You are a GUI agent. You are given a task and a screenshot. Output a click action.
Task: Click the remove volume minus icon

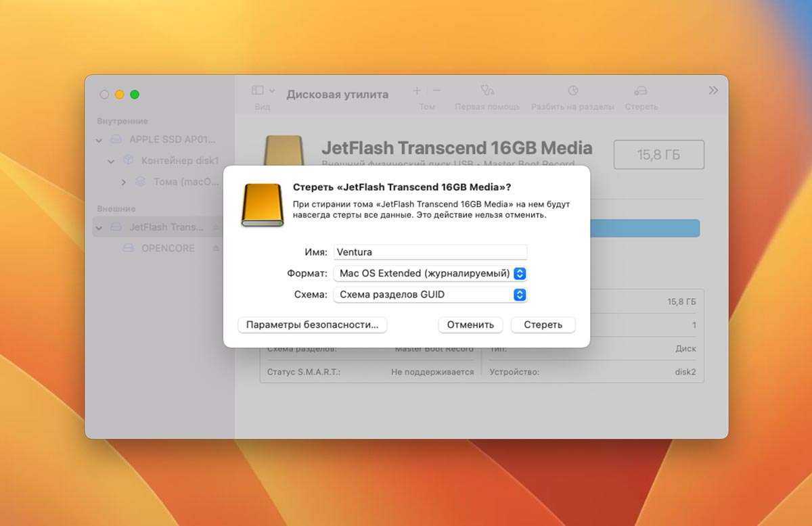point(436,91)
